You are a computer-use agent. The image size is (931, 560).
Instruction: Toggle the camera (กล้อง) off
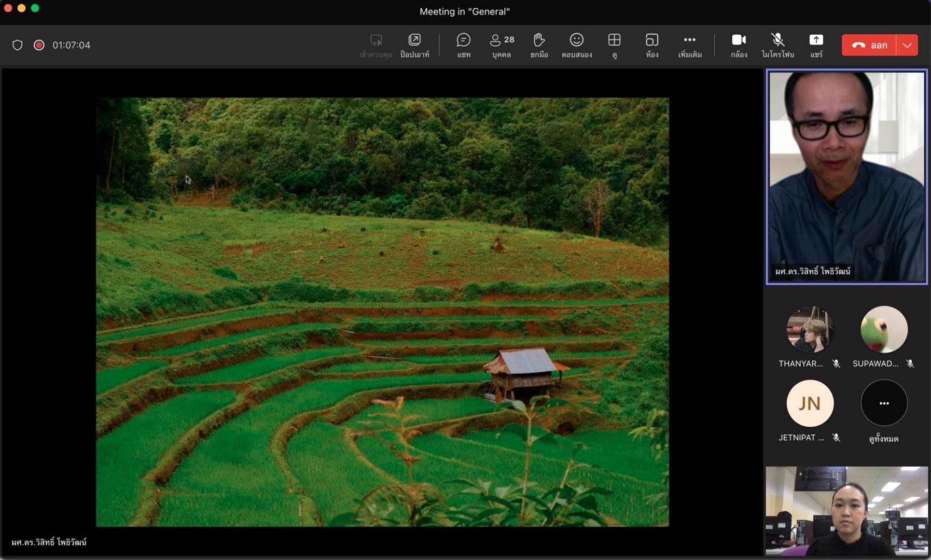(x=739, y=45)
